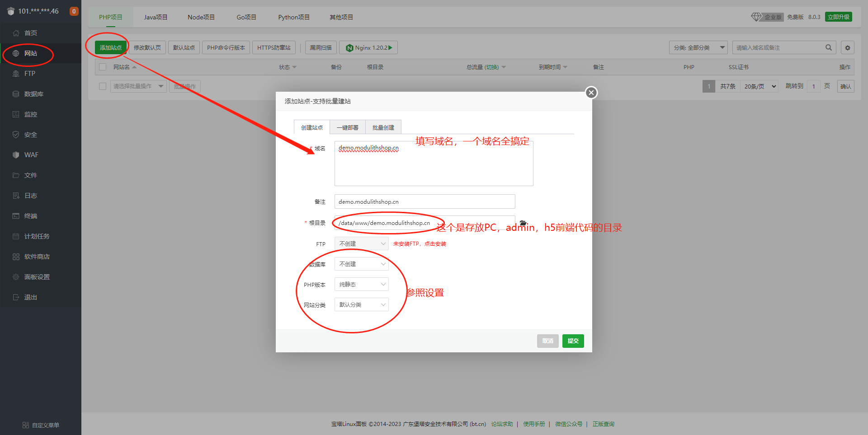This screenshot has width=868, height=435.
Task: Click the folder browse icon beside root directory
Action: pyautogui.click(x=523, y=223)
